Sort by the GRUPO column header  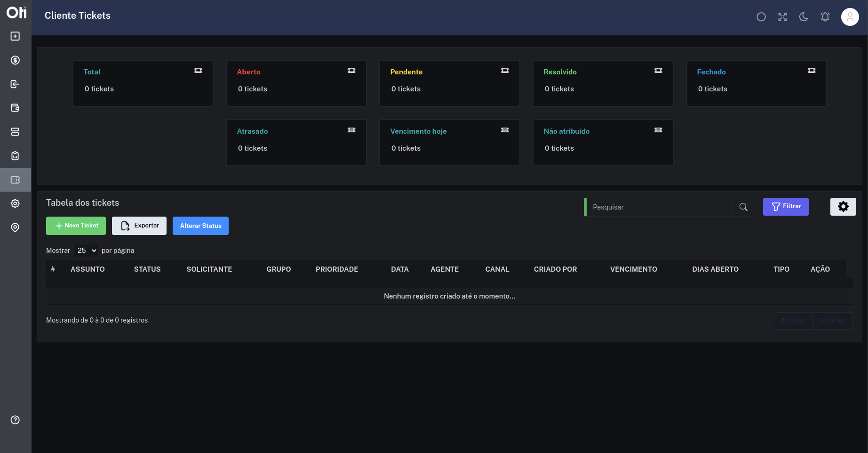[279, 269]
